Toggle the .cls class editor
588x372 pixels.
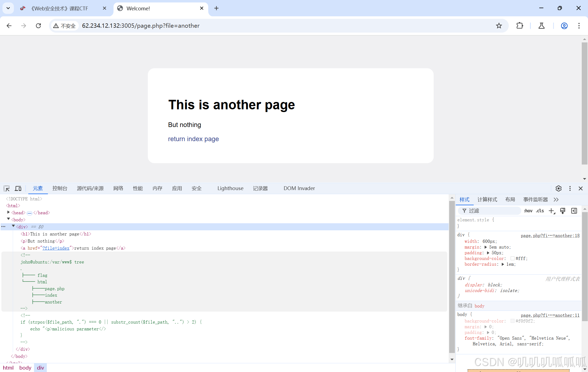[x=540, y=211]
